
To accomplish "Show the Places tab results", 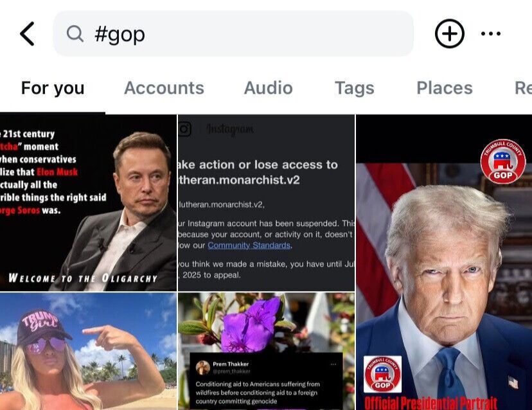I will (x=444, y=88).
